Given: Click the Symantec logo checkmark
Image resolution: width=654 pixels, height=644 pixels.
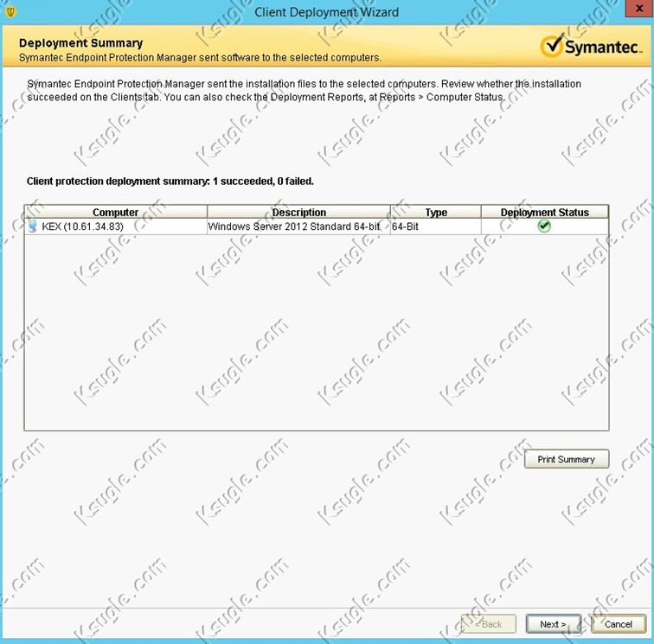Looking at the screenshot, I should (x=553, y=45).
